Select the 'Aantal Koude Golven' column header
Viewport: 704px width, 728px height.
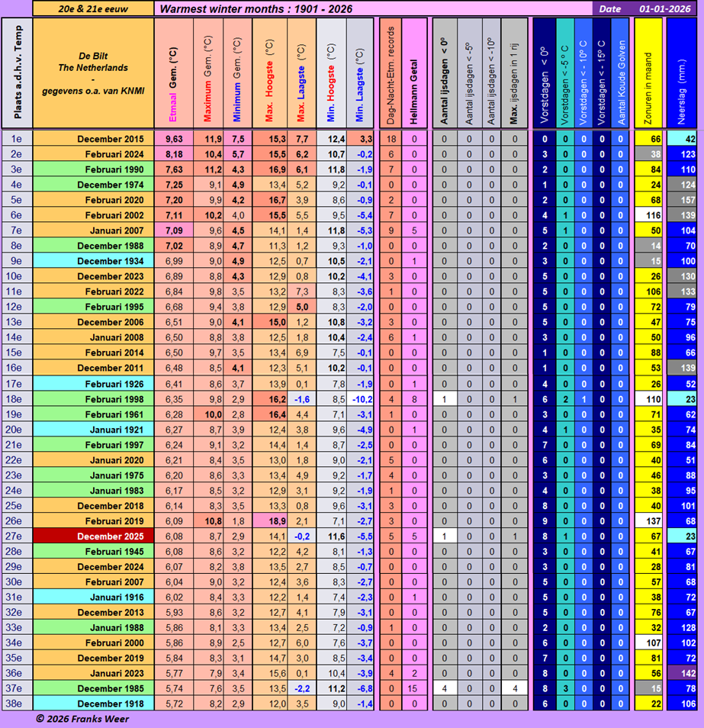pos(621,73)
